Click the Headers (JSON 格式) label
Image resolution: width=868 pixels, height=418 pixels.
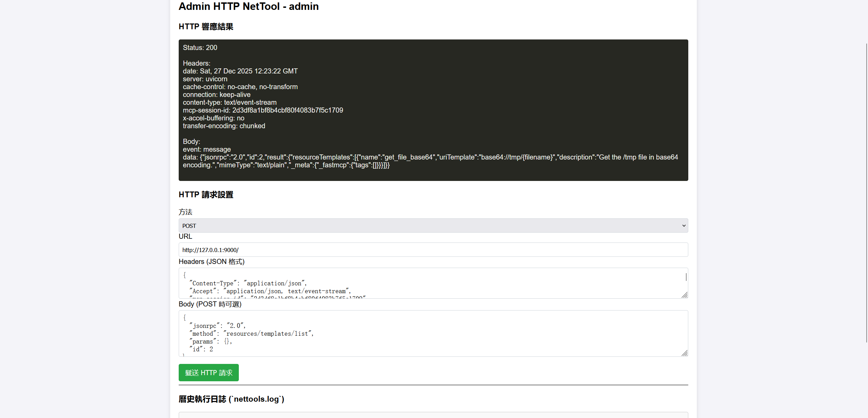coord(211,262)
